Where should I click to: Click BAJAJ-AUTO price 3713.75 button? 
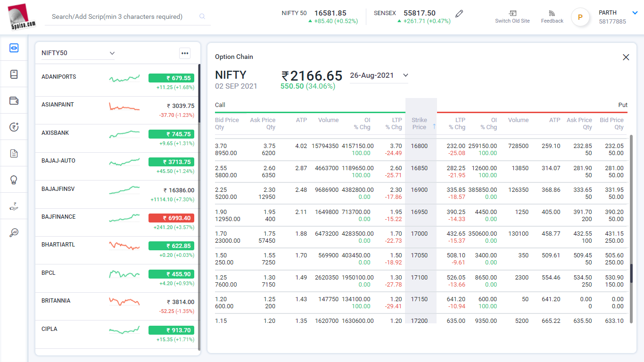pos(171,162)
